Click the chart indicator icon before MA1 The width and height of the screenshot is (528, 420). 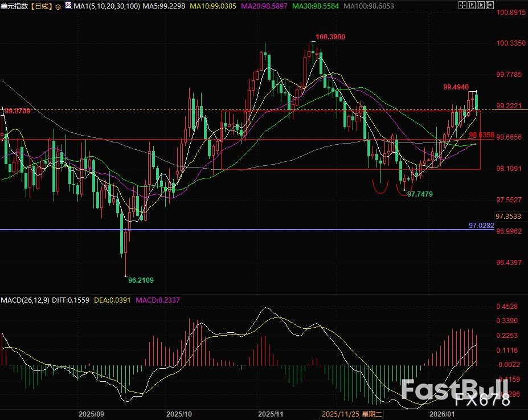point(69,6)
